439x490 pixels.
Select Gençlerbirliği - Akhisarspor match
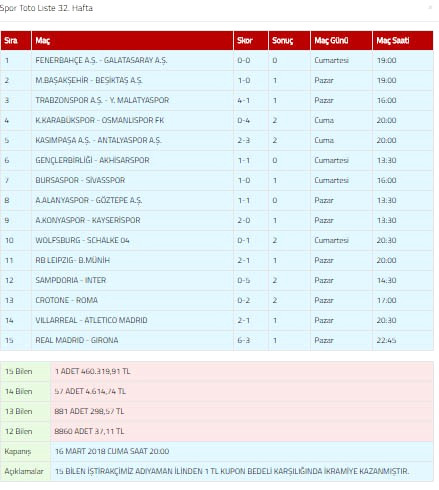point(92,160)
